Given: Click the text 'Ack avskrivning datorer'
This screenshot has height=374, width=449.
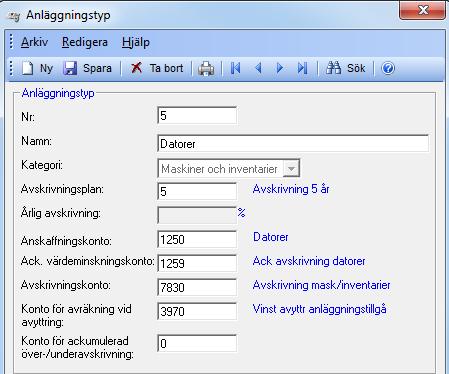Looking at the screenshot, I should tap(309, 261).
